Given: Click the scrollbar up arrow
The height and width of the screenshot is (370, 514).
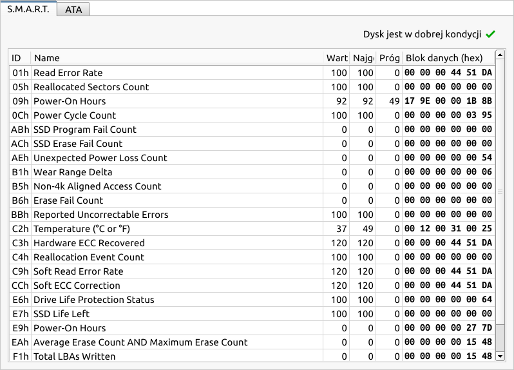Looking at the screenshot, I should point(500,54).
